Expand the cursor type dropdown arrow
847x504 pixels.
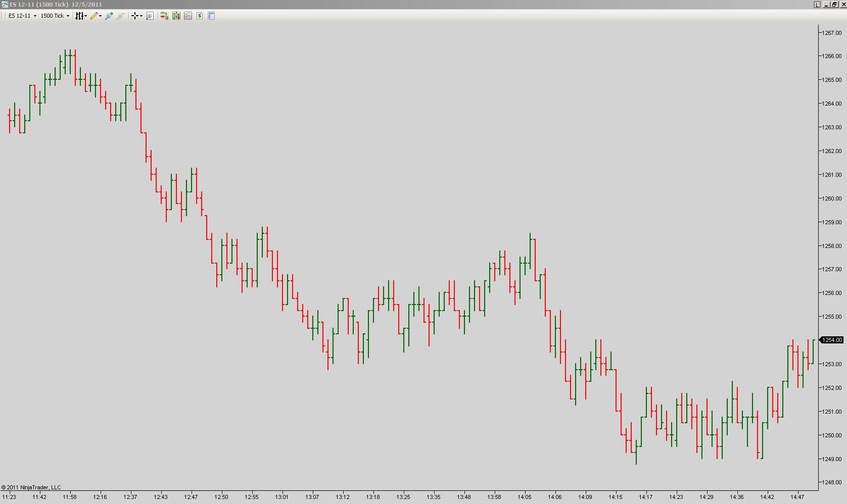[x=141, y=16]
